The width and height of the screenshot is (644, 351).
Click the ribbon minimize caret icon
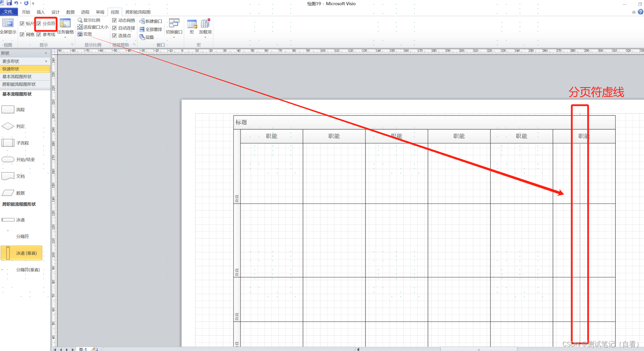(x=634, y=12)
